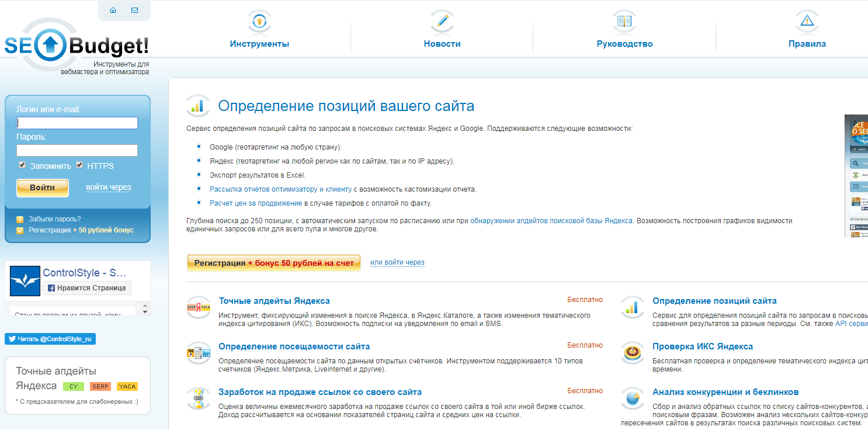Click the screenshot thumbnail at right edge
The width and height of the screenshot is (868, 430).
[856, 175]
